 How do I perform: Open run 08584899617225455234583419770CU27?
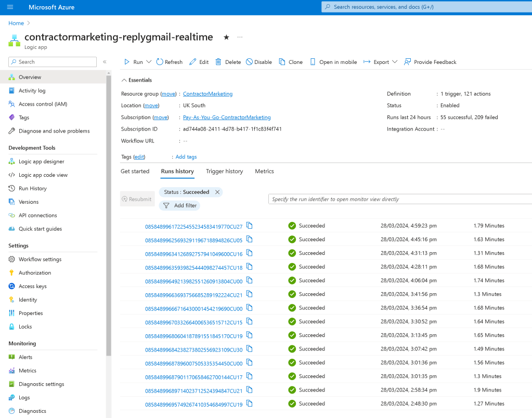[194, 227]
